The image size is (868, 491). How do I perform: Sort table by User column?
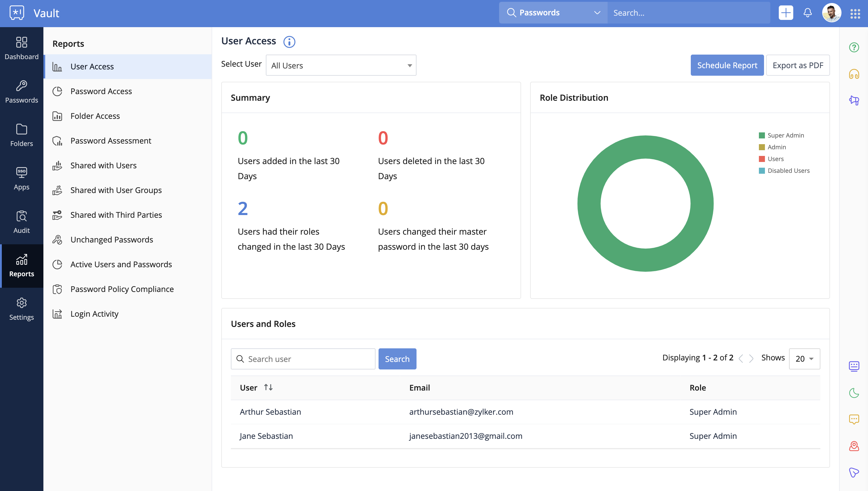(x=268, y=388)
